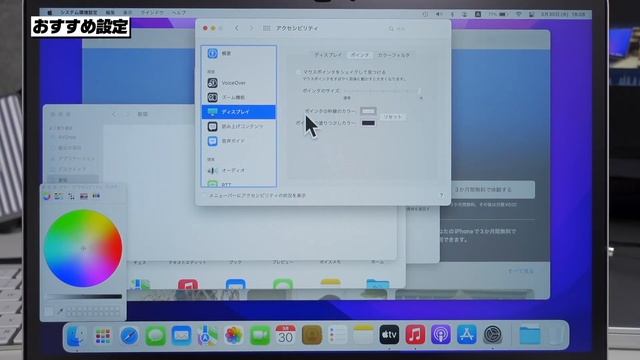Open the システム環境設定 menu
Viewport: 640px width, 360px height.
tap(78, 13)
